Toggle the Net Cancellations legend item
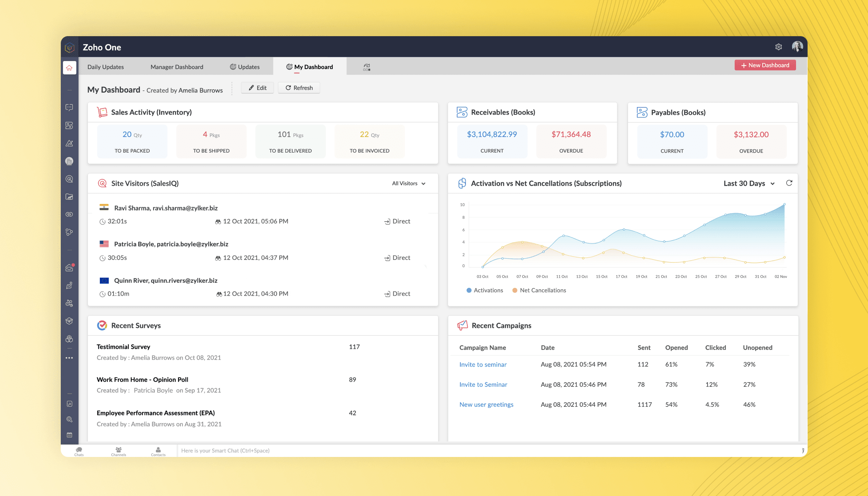This screenshot has height=496, width=868. [x=539, y=290]
